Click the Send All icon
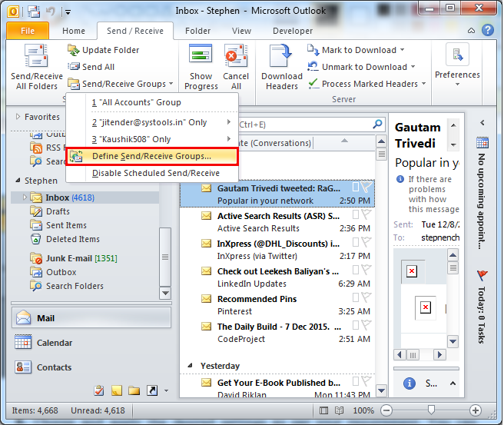 click(74, 67)
